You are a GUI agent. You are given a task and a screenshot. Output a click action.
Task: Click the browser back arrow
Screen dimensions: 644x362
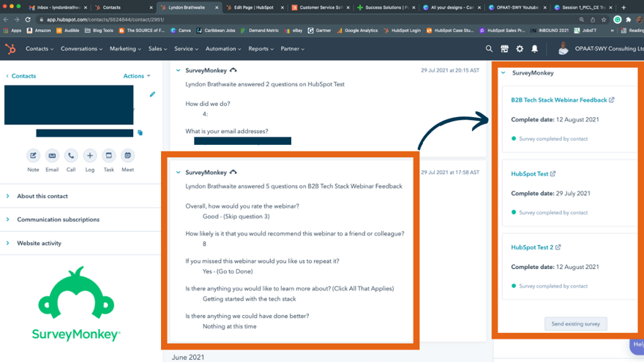point(6,19)
